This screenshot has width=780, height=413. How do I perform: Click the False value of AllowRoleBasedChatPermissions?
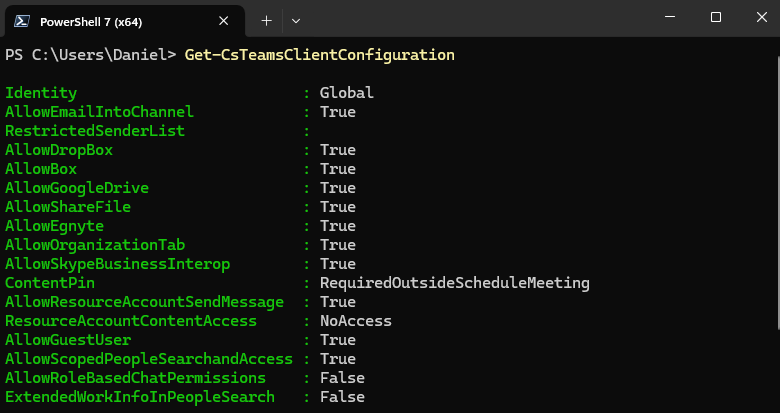[x=342, y=378]
